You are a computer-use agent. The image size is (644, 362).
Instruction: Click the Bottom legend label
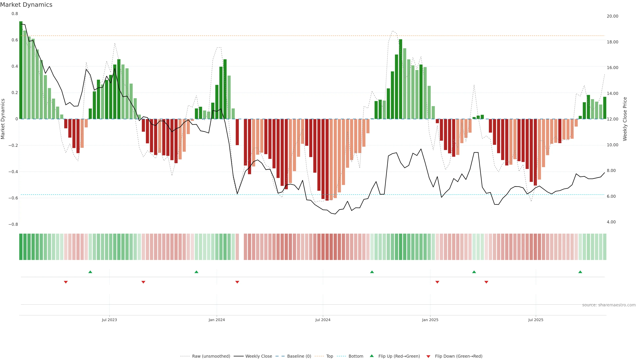[356, 356]
